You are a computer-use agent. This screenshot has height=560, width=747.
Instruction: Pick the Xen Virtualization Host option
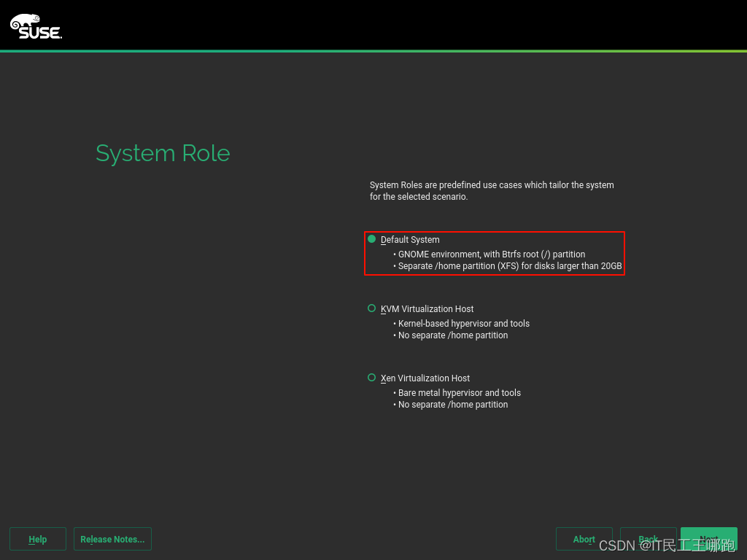371,378
